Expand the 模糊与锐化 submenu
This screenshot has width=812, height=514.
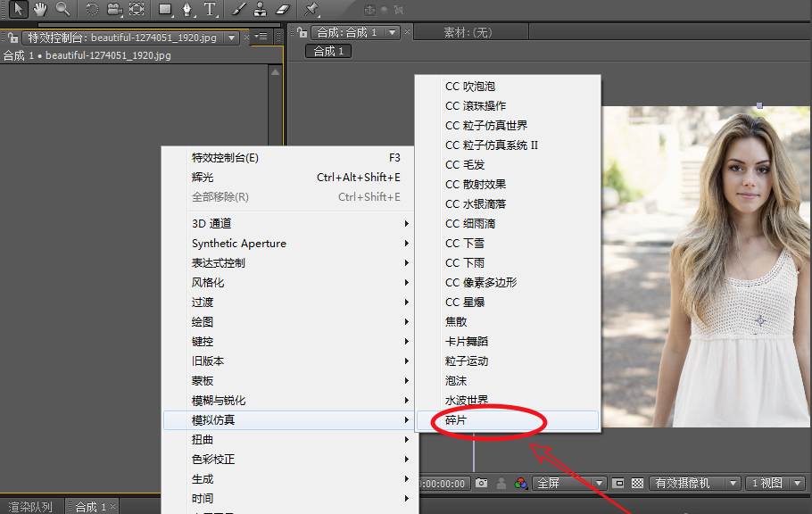(288, 401)
